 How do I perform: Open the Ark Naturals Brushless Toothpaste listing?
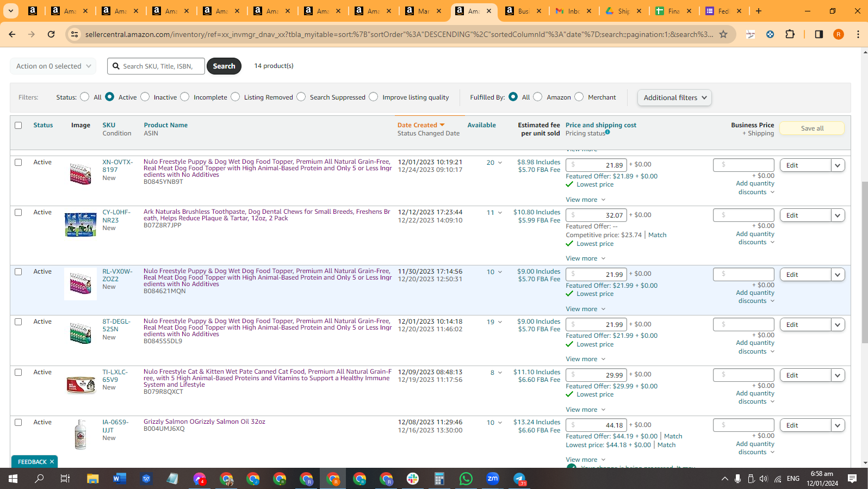pos(266,215)
